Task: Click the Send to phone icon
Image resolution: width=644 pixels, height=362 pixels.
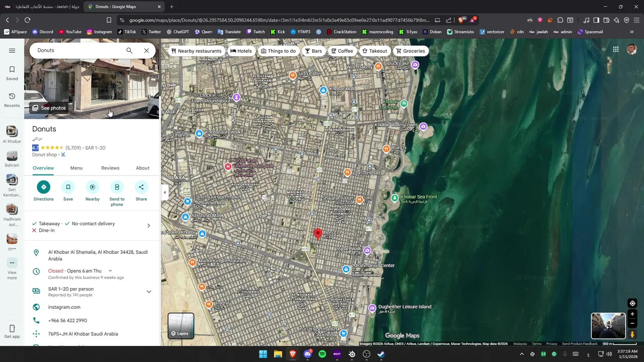Action: 117,187
